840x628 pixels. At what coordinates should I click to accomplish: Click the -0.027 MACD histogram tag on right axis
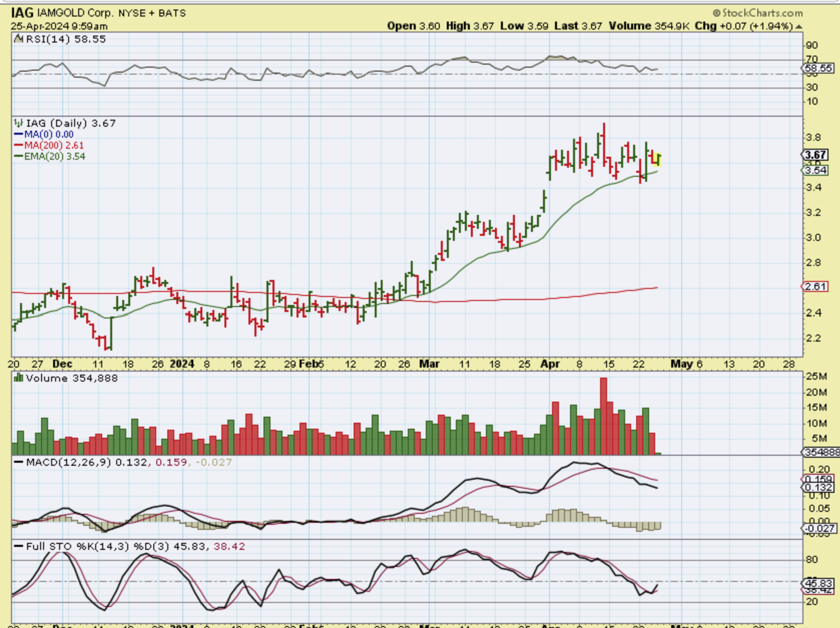(819, 528)
